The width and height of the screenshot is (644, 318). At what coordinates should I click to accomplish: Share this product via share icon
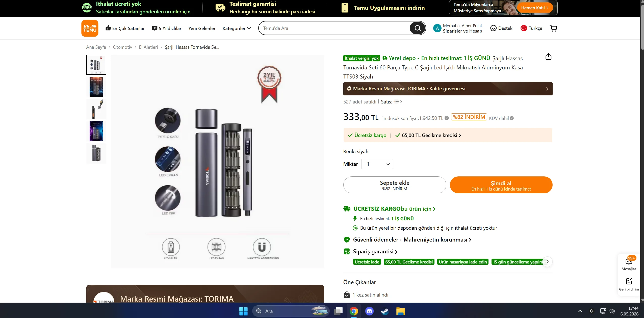[548, 57]
